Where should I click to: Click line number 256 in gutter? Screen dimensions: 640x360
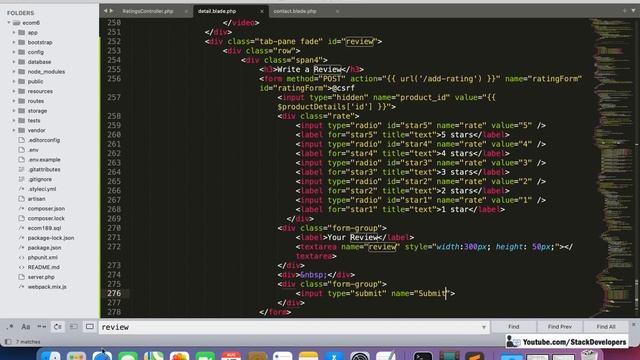(114, 79)
